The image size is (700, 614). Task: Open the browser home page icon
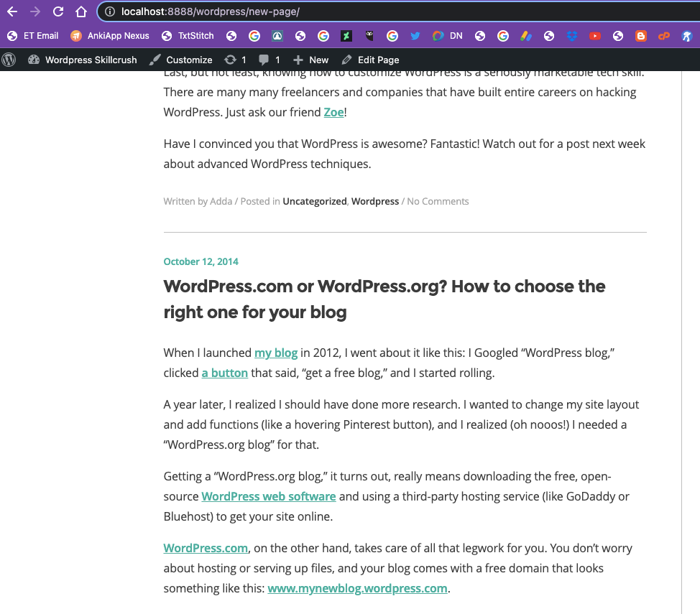80,11
